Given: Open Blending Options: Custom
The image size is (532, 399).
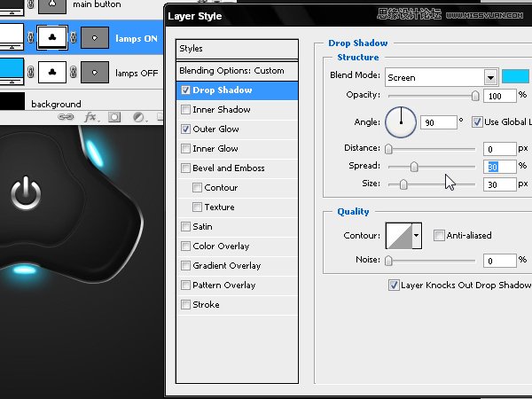Looking at the screenshot, I should pos(237,71).
